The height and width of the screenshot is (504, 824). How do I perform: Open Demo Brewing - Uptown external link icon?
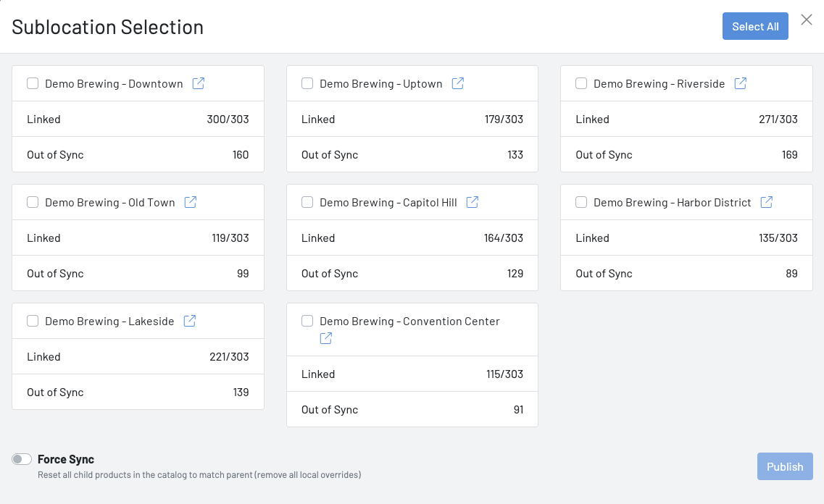pyautogui.click(x=458, y=83)
